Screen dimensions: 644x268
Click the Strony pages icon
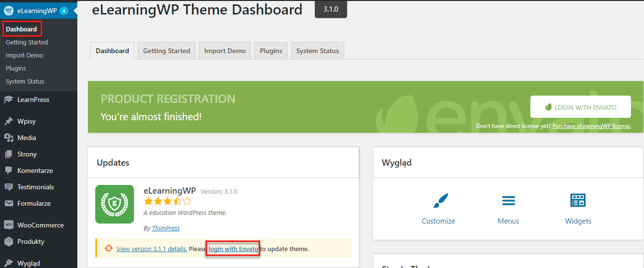tap(9, 154)
